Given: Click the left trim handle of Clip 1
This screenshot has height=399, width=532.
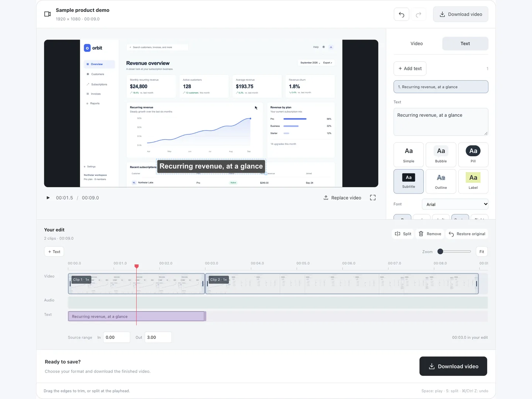Looking at the screenshot, I should (70, 284).
